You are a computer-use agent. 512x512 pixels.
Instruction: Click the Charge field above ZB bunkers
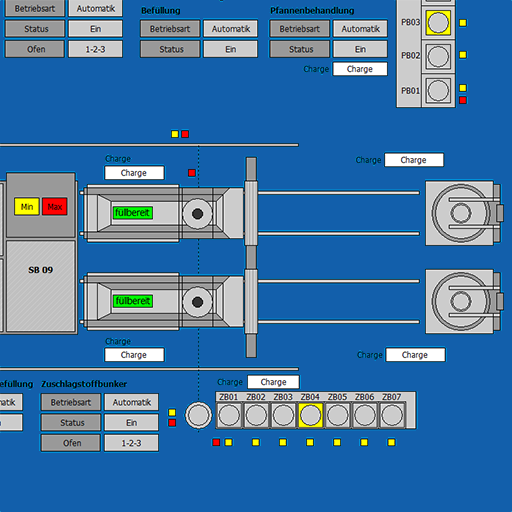(273, 382)
